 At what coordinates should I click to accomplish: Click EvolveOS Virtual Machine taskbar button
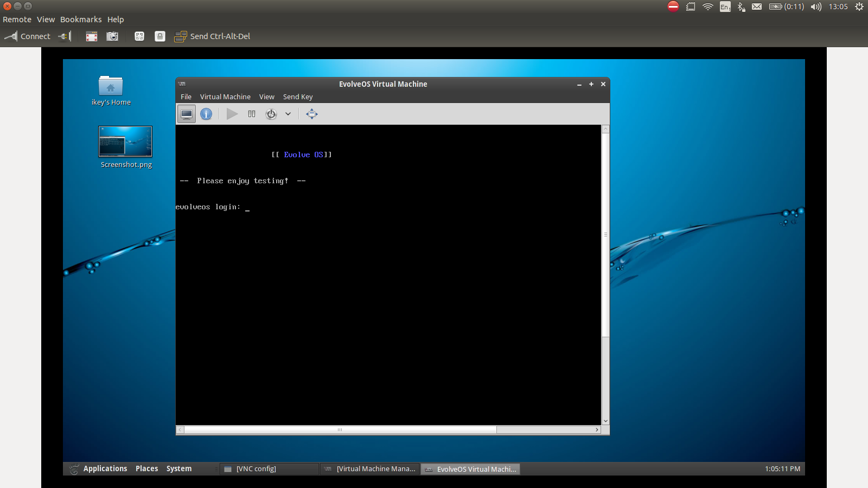[470, 469]
